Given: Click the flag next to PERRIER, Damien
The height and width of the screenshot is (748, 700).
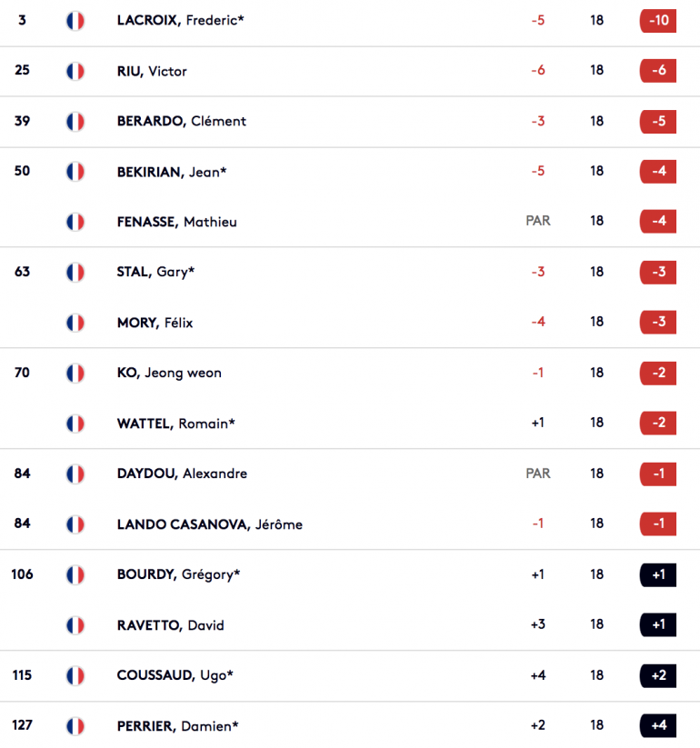Looking at the screenshot, I should pos(75,726).
